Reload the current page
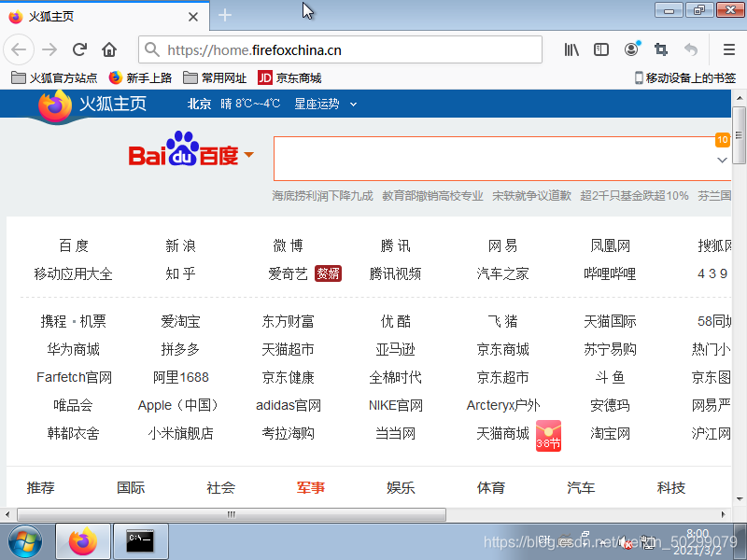The height and width of the screenshot is (560, 747). 79,49
